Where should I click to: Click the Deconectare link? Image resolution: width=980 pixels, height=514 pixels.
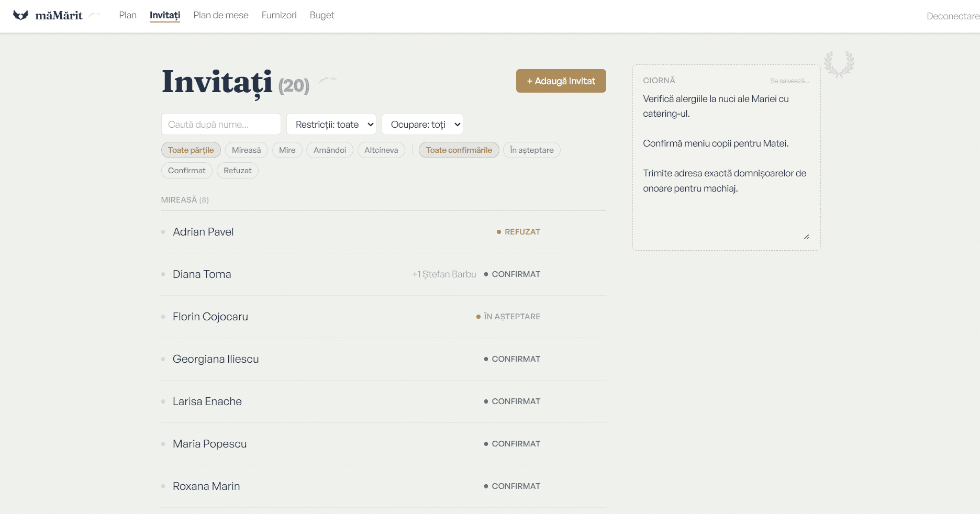coord(953,16)
